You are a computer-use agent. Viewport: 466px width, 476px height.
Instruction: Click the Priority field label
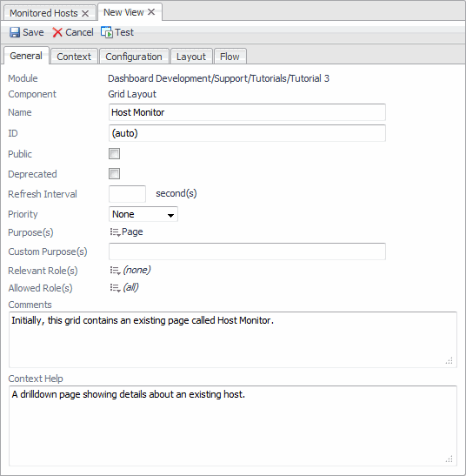click(x=23, y=214)
